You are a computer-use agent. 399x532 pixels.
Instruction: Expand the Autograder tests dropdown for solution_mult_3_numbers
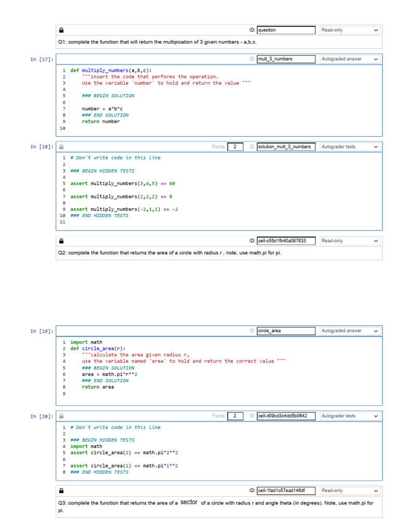tap(350, 147)
